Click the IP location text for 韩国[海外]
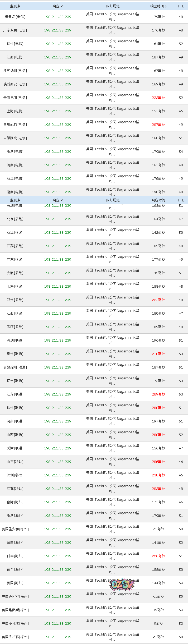Image resolution: width=188 pixels, height=644 pixels. 113,542
